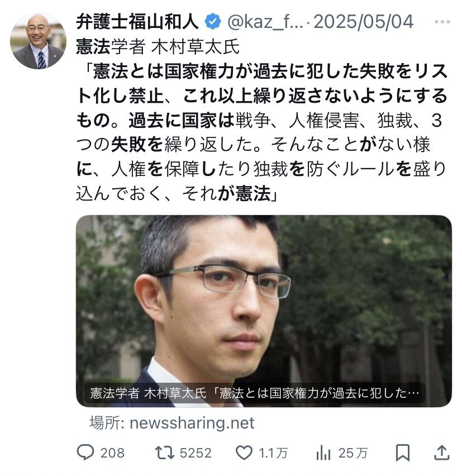Click the @kaz_f... username handle
462x476 pixels.
(x=265, y=22)
